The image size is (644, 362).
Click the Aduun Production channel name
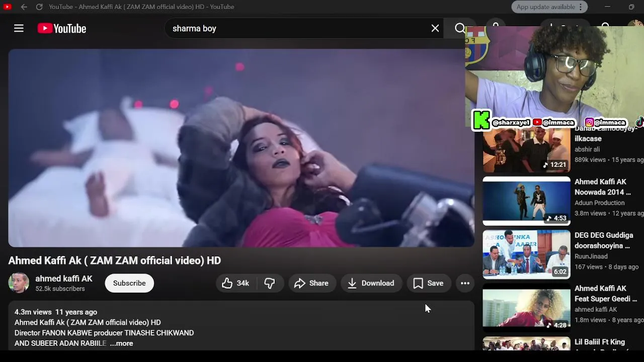click(600, 203)
